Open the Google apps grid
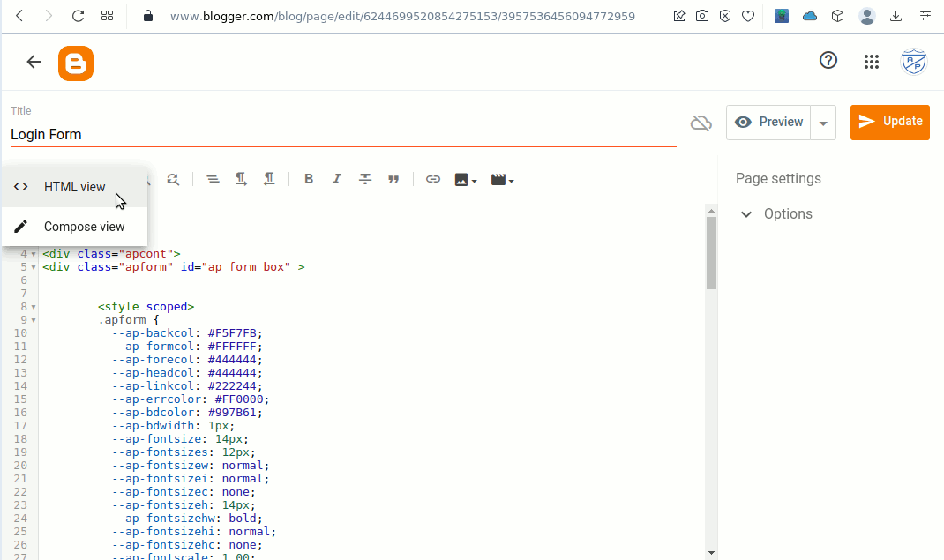The image size is (944, 560). click(x=872, y=61)
